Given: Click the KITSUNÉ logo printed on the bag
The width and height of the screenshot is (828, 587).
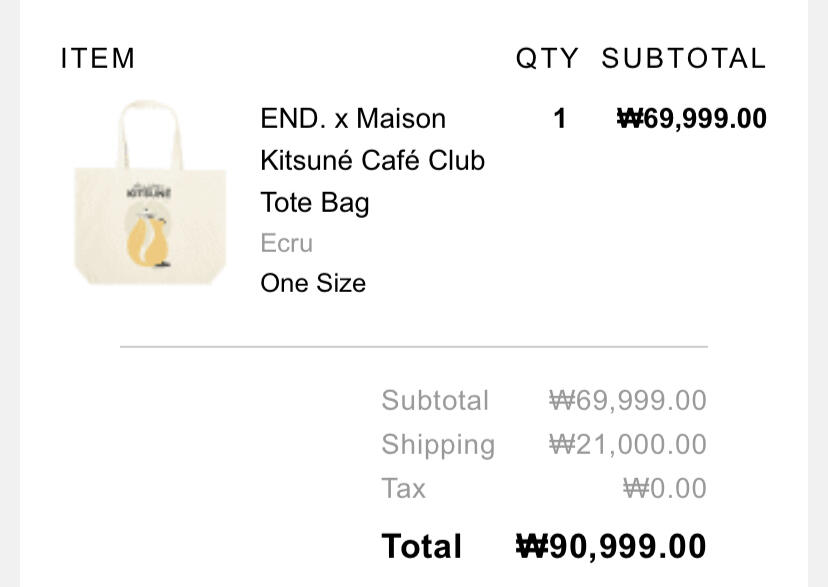Looking at the screenshot, I should tap(150, 190).
